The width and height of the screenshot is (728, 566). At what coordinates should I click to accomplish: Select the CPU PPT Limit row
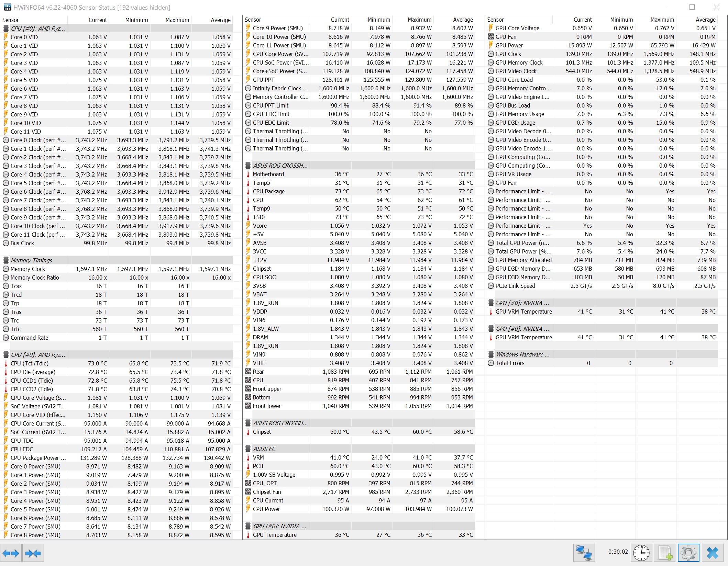271,105
